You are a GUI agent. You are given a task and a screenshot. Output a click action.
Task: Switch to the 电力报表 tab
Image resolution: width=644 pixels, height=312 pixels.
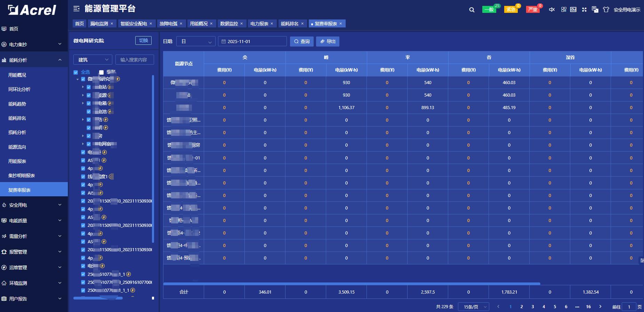coord(259,24)
